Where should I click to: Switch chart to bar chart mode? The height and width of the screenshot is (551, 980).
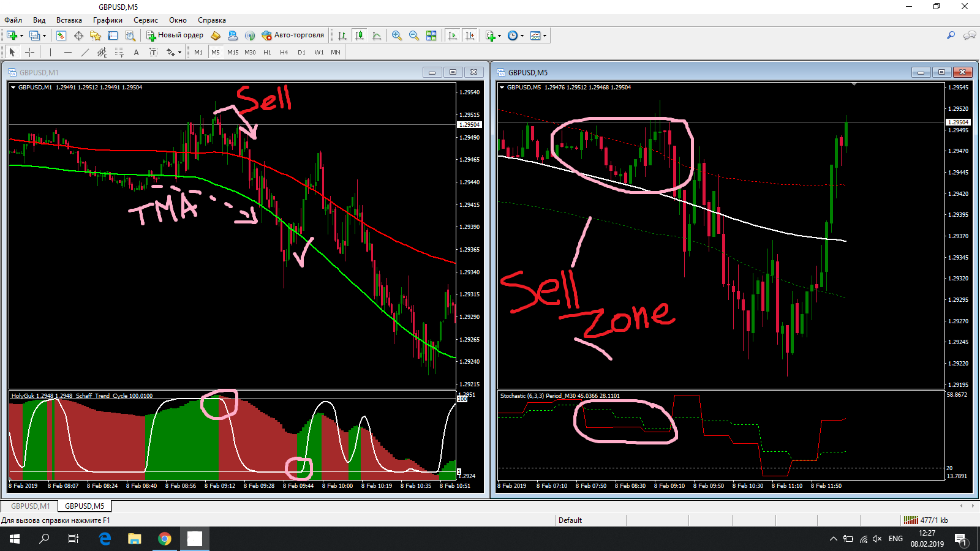click(342, 36)
